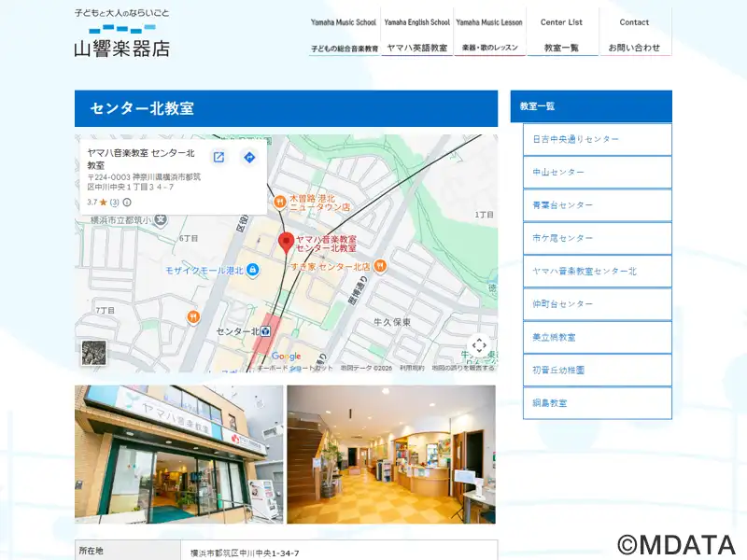Click the 山響楽器店 site logo
This screenshot has width=747, height=560.
122,33
